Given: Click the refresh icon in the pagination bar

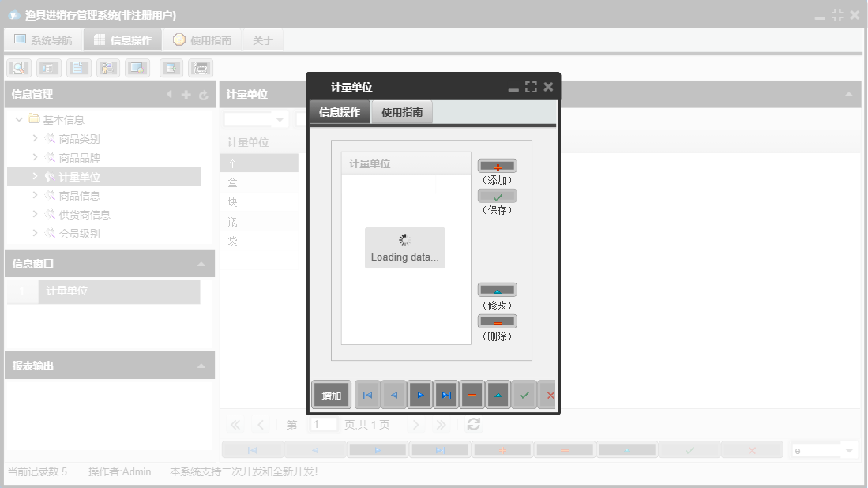Looking at the screenshot, I should coord(472,424).
